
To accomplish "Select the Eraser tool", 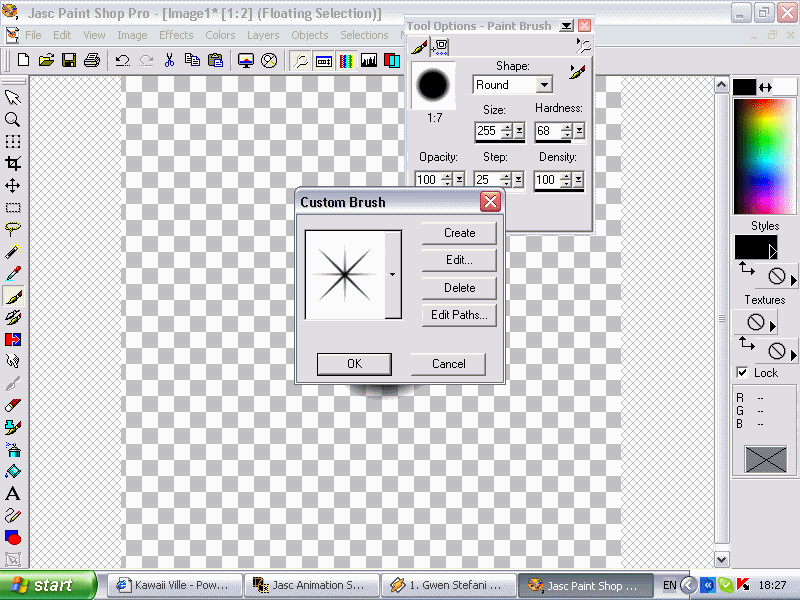I will [12, 406].
